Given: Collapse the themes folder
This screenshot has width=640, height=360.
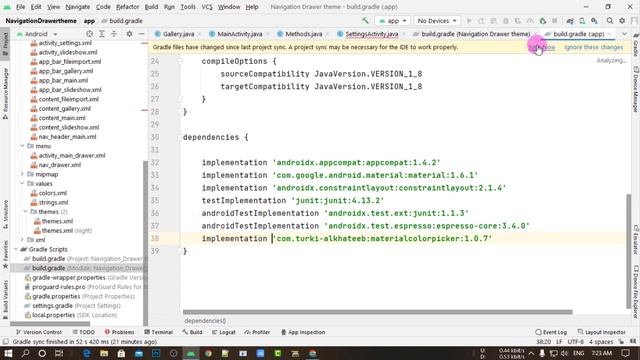Looking at the screenshot, I should (x=25, y=211).
